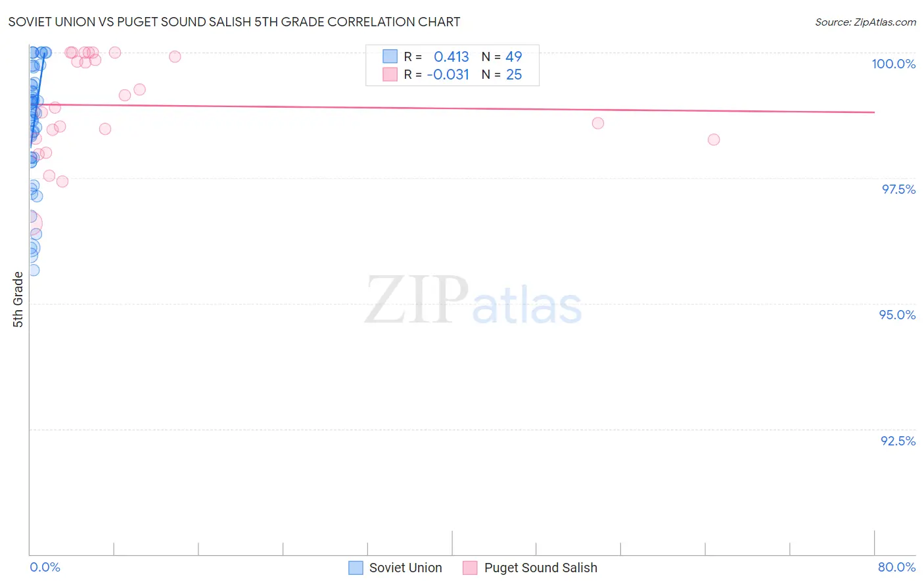Click the pink data point near 55% on x-axis
This screenshot has width=924, height=586.
tap(597, 123)
